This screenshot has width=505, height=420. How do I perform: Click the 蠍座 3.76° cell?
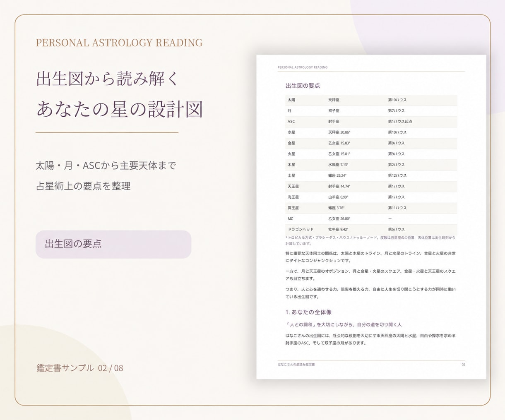(336, 208)
